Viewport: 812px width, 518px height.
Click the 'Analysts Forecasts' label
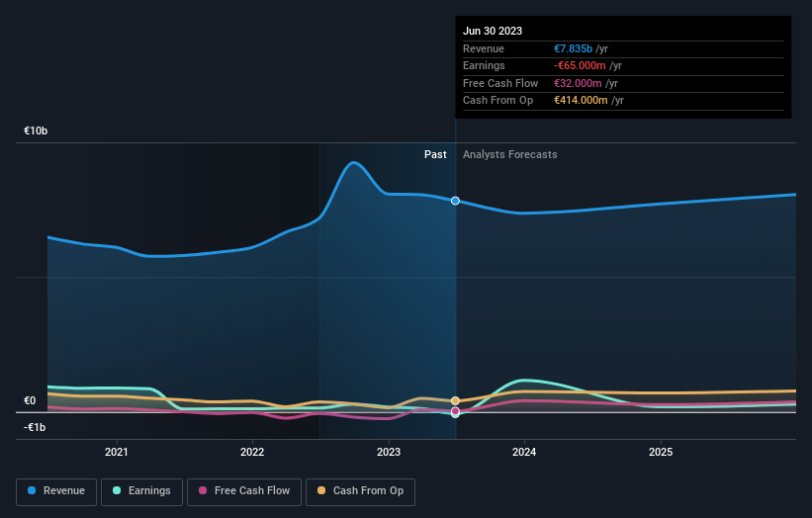click(510, 154)
